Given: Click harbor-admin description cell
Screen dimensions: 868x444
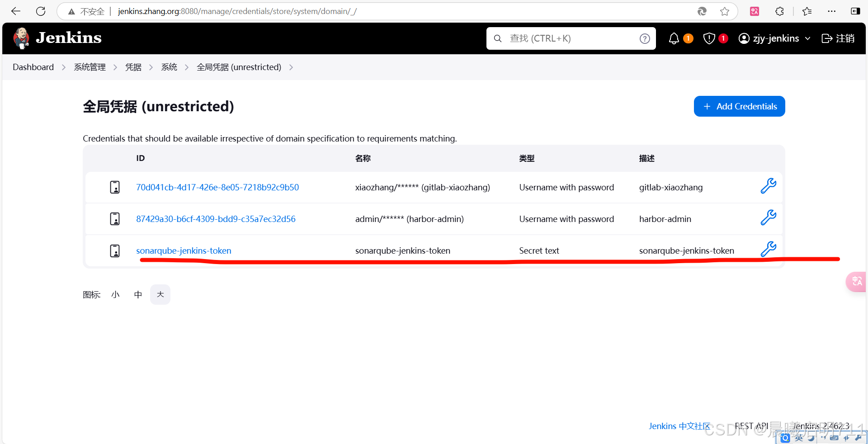Looking at the screenshot, I should click(665, 219).
